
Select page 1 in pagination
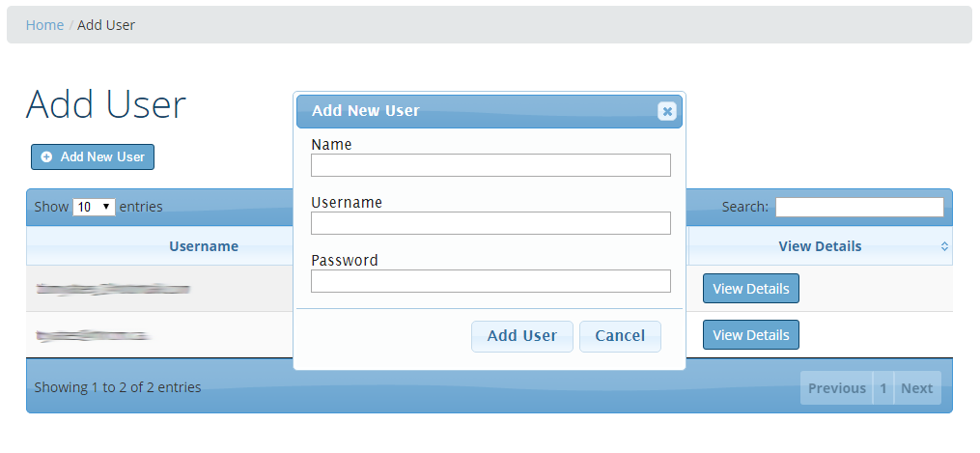[882, 388]
